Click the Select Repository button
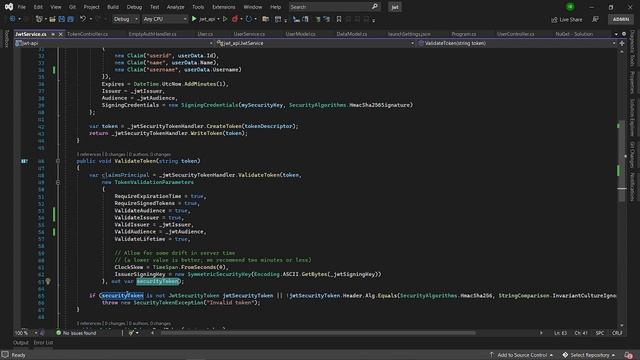640x360 pixels. pos(589,355)
